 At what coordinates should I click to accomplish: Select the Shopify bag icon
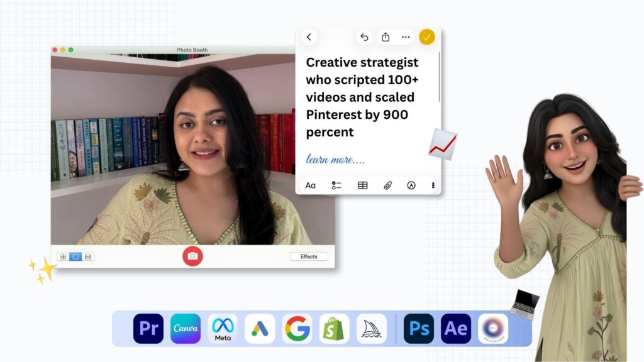click(334, 328)
